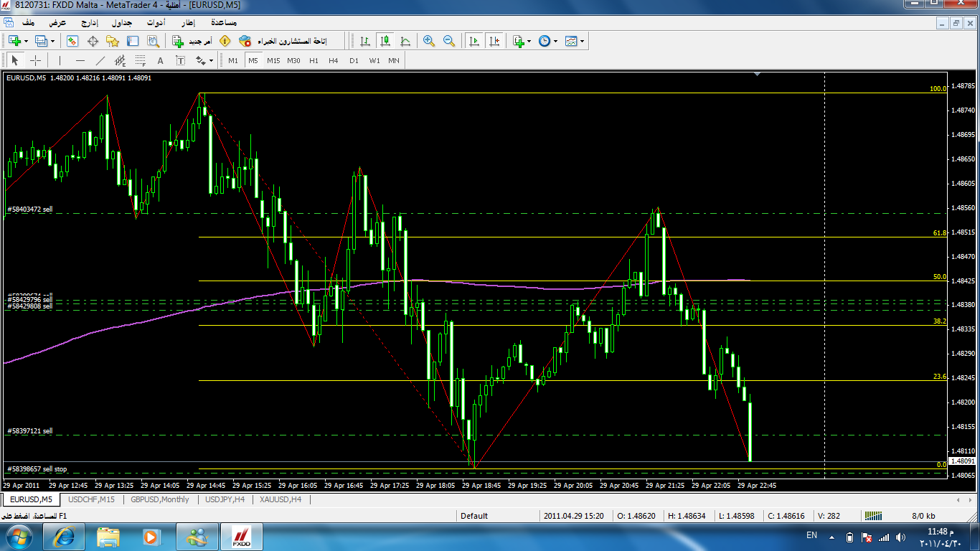The width and height of the screenshot is (980, 551).
Task: Select the Trendline drawing tool
Action: [100, 61]
